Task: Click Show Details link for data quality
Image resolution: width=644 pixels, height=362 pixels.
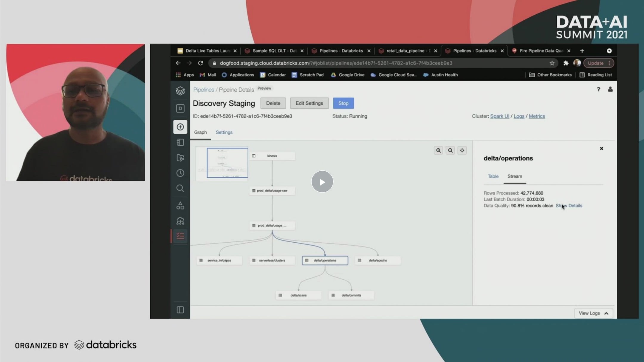Action: pyautogui.click(x=569, y=206)
